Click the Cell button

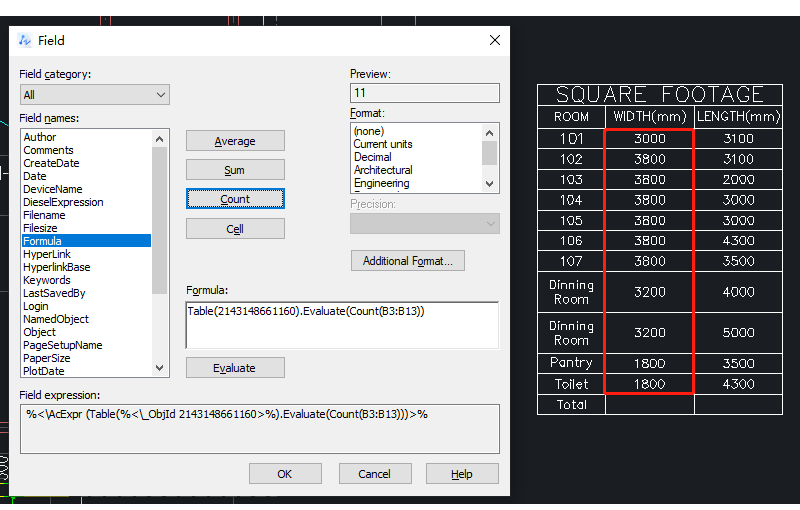pos(235,229)
